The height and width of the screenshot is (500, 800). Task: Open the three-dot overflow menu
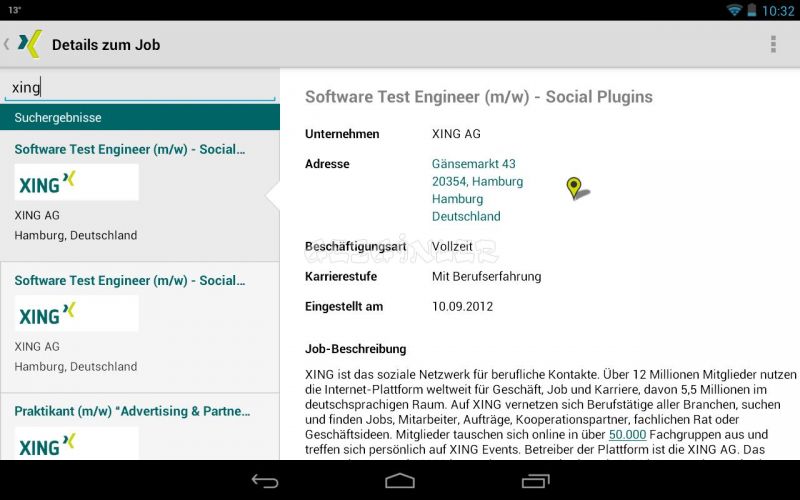(773, 44)
